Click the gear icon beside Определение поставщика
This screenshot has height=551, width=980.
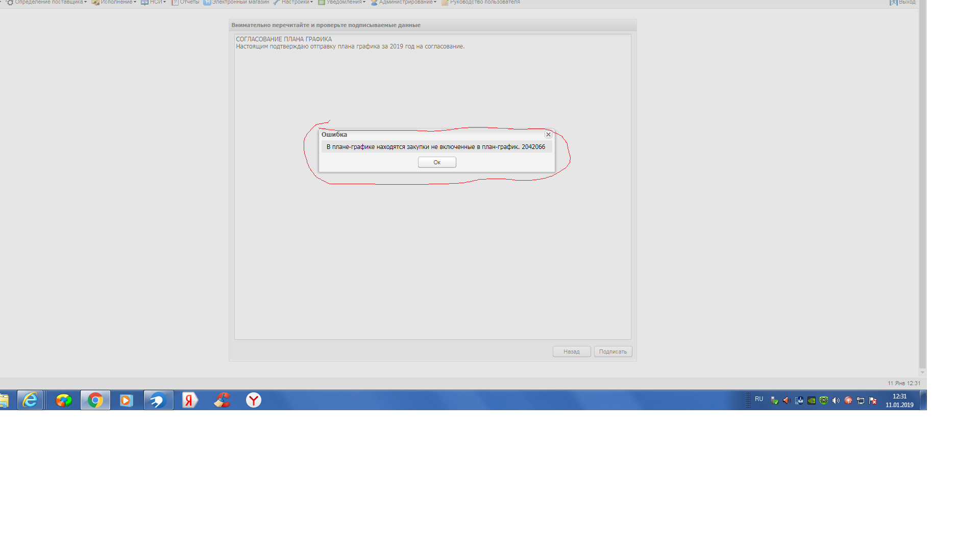pyautogui.click(x=10, y=2)
